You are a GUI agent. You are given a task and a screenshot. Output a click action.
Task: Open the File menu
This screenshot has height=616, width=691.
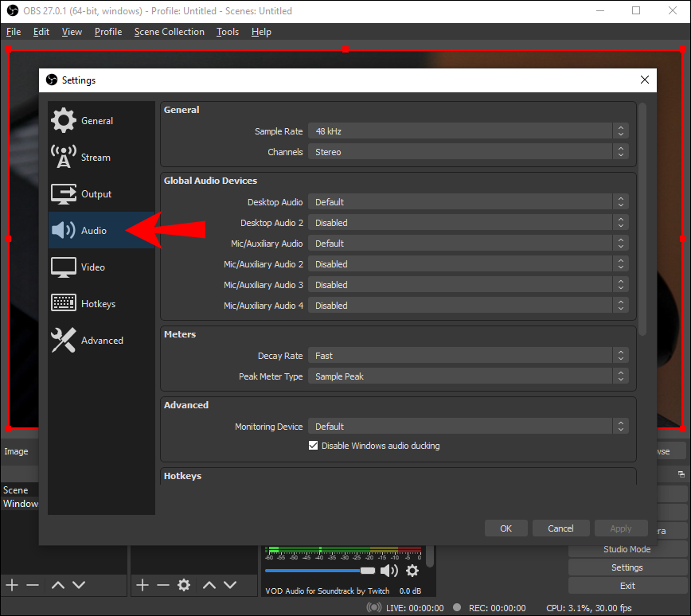coord(14,32)
